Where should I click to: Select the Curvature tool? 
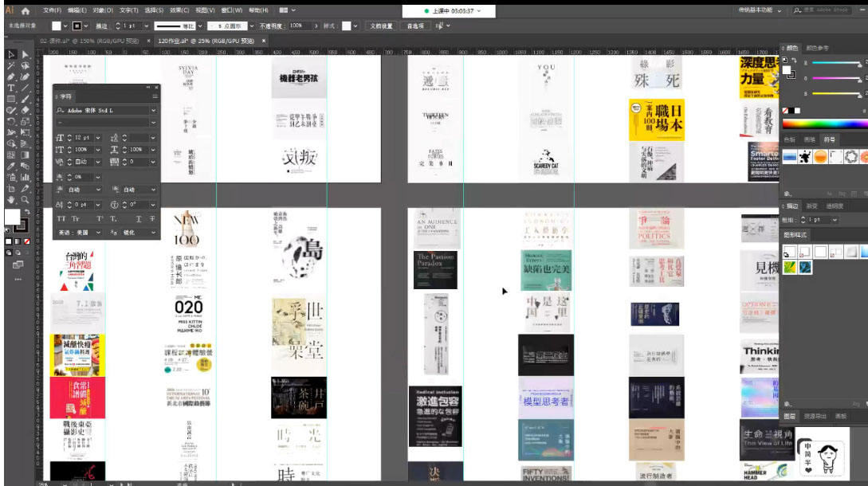click(x=25, y=77)
